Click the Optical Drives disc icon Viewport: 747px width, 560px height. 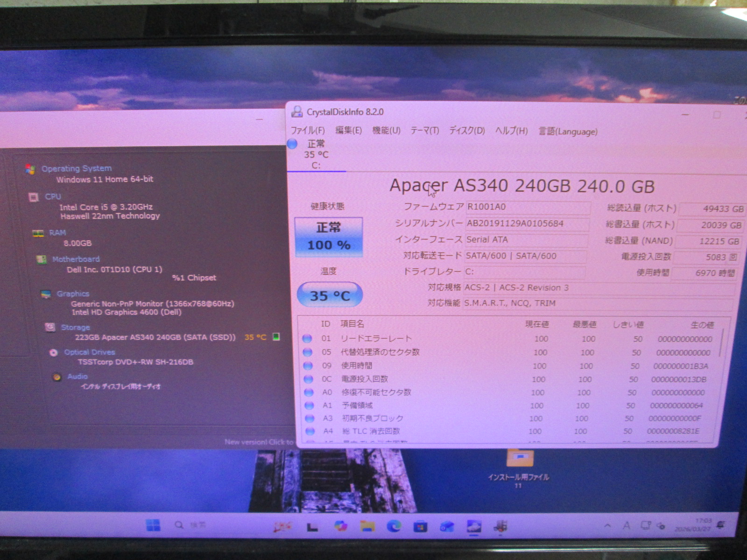54,352
